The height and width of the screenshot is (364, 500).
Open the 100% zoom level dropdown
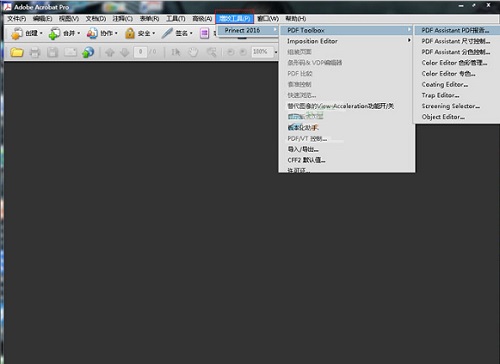click(x=276, y=52)
